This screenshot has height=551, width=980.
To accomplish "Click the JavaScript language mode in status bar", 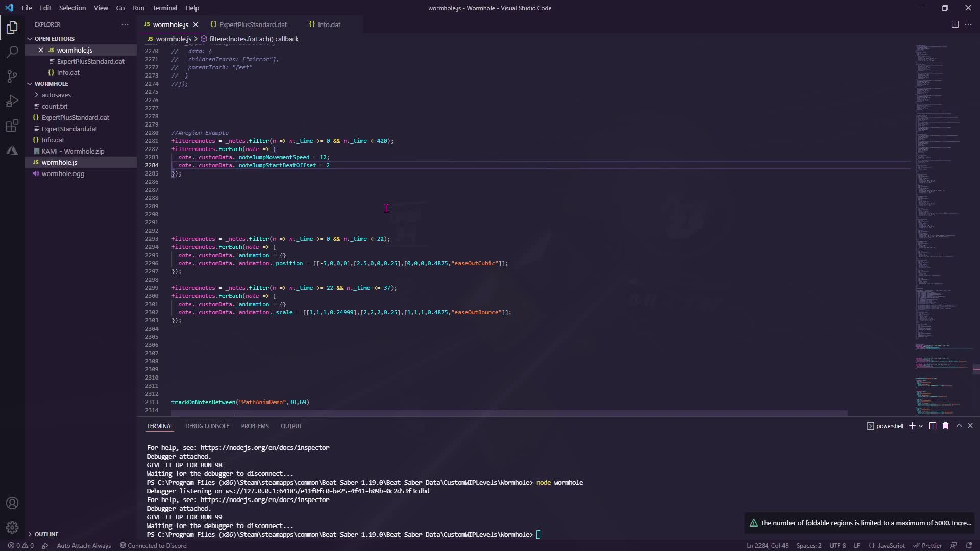I will (888, 545).
